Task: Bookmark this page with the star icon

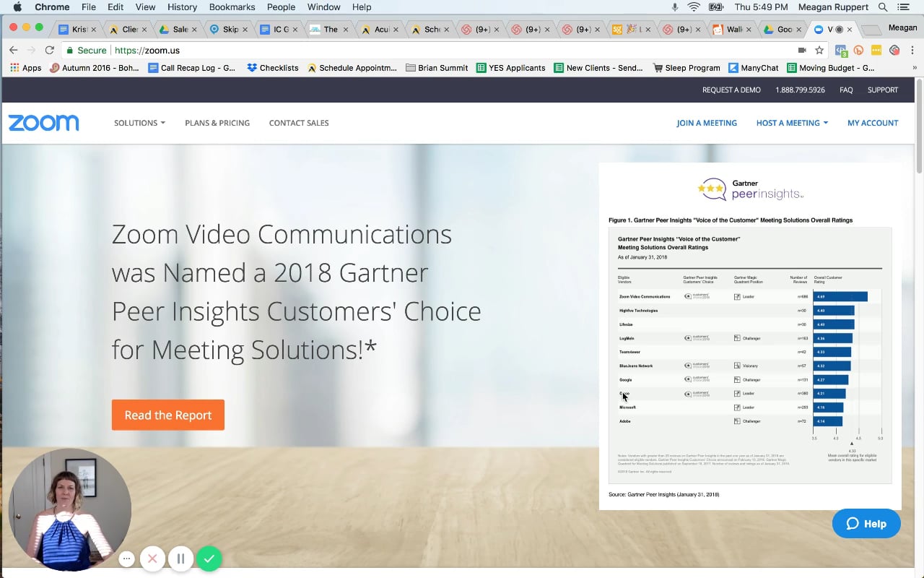Action: tap(819, 51)
